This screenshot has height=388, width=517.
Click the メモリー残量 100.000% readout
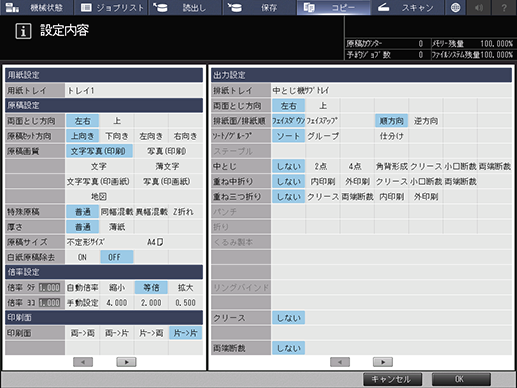pyautogui.click(x=472, y=43)
